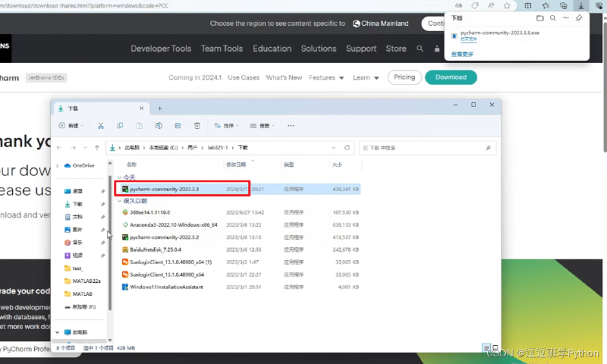Open the See more (three dots) Explorer menu
The width and height of the screenshot is (607, 364).
[291, 126]
